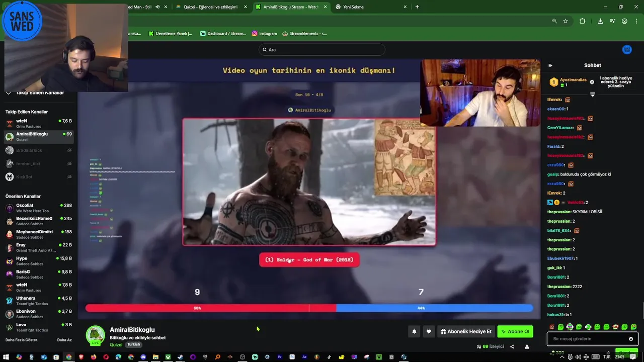
Task: Open offline channel Brsdalarkick
Action: [39, 150]
